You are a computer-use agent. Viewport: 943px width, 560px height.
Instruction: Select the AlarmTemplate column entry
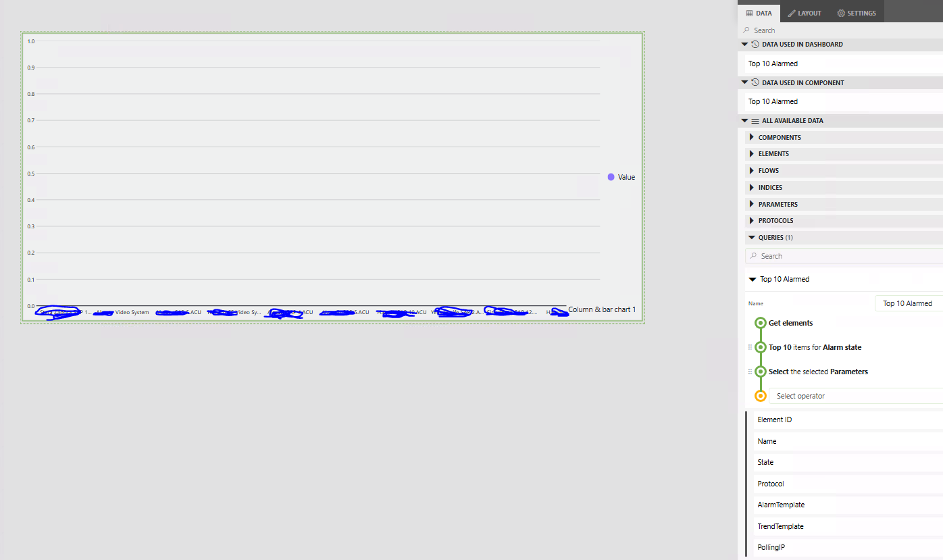coord(848,505)
